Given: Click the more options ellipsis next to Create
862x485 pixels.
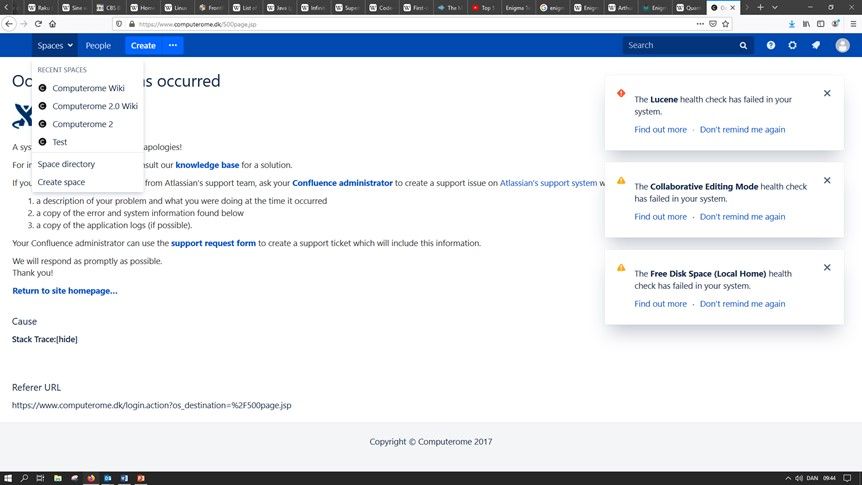Looking at the screenshot, I should (x=172, y=45).
